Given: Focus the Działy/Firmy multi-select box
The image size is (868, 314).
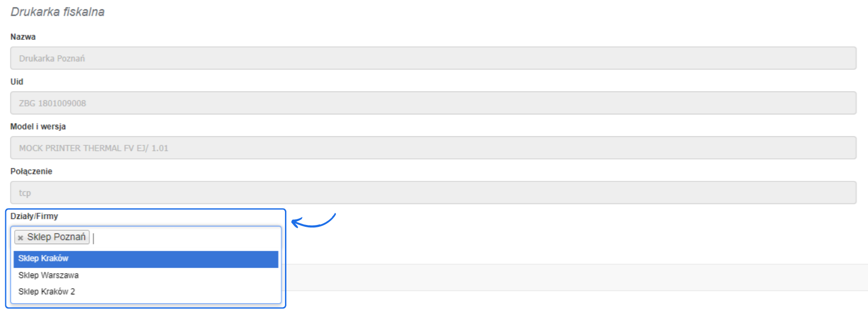Looking at the screenshot, I should click(x=187, y=238).
